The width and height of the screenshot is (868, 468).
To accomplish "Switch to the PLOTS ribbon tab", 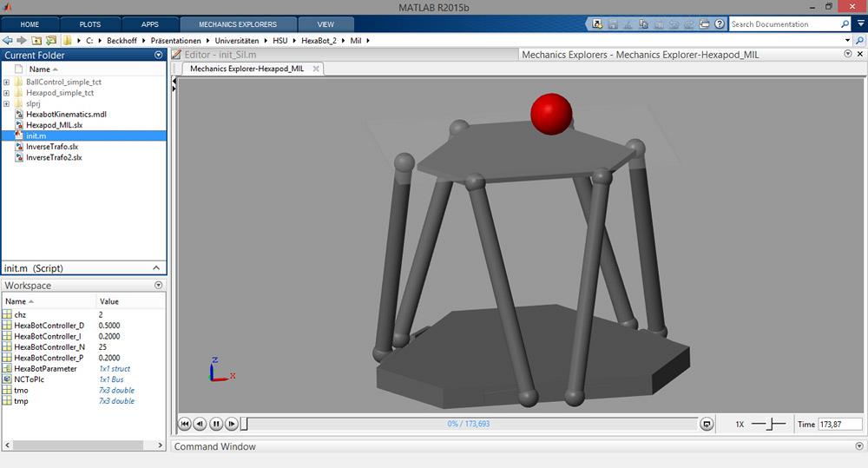I will [89, 24].
